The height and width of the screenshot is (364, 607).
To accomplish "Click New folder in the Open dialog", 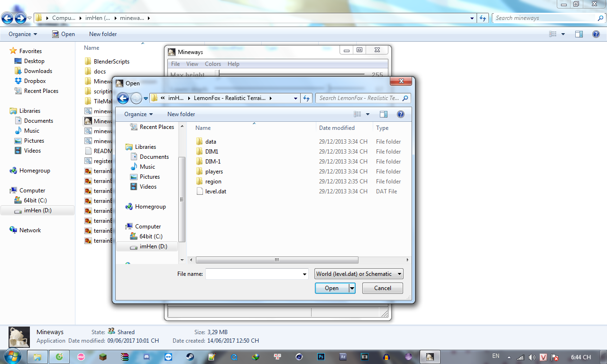I will point(181,114).
